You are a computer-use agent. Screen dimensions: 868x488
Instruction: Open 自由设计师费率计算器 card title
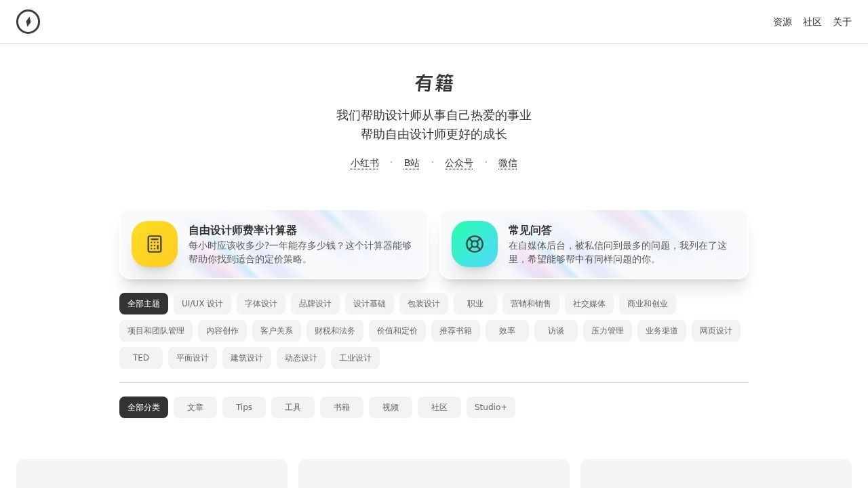(242, 230)
